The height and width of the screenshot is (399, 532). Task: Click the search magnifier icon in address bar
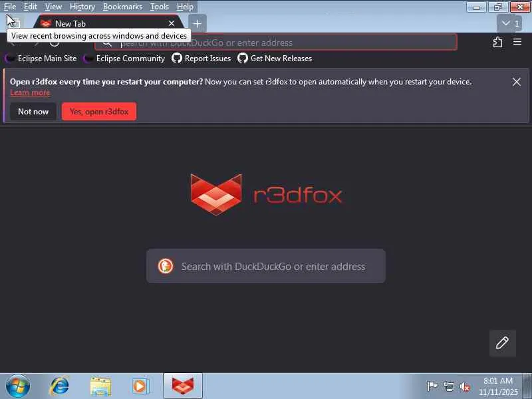tap(107, 43)
